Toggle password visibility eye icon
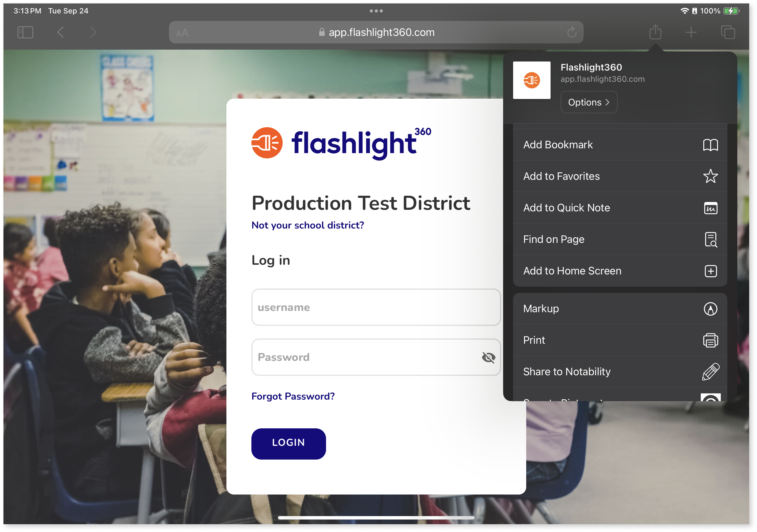Image resolution: width=757 pixels, height=532 pixels. tap(488, 357)
